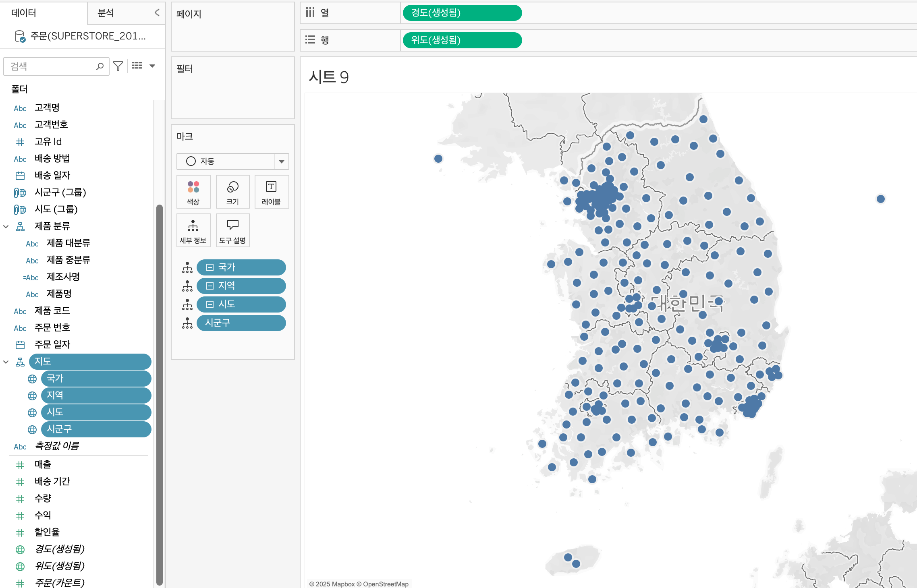Select the 수익 measure field
The image size is (917, 588).
coord(43,515)
